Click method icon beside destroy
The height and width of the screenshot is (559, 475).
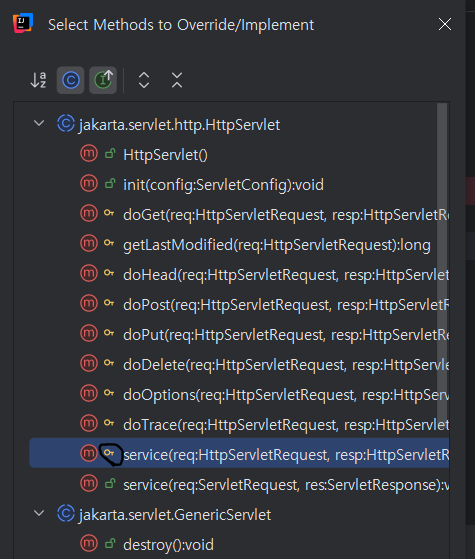[89, 543]
